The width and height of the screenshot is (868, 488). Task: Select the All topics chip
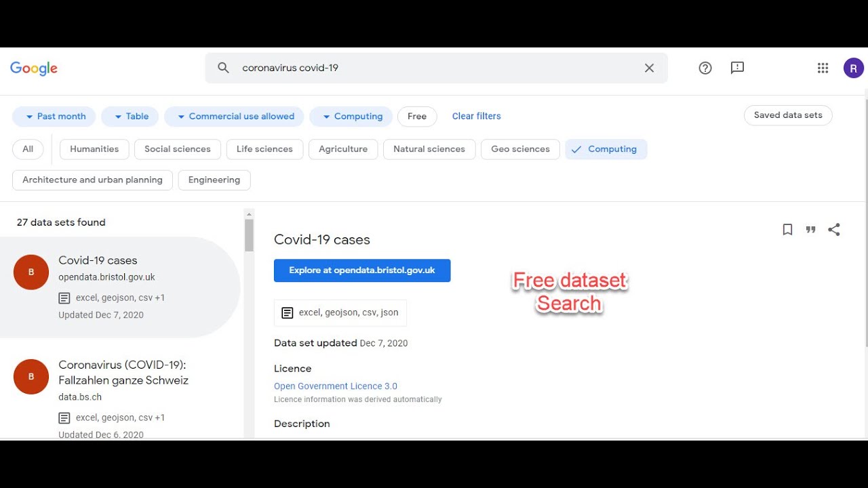pyautogui.click(x=28, y=149)
